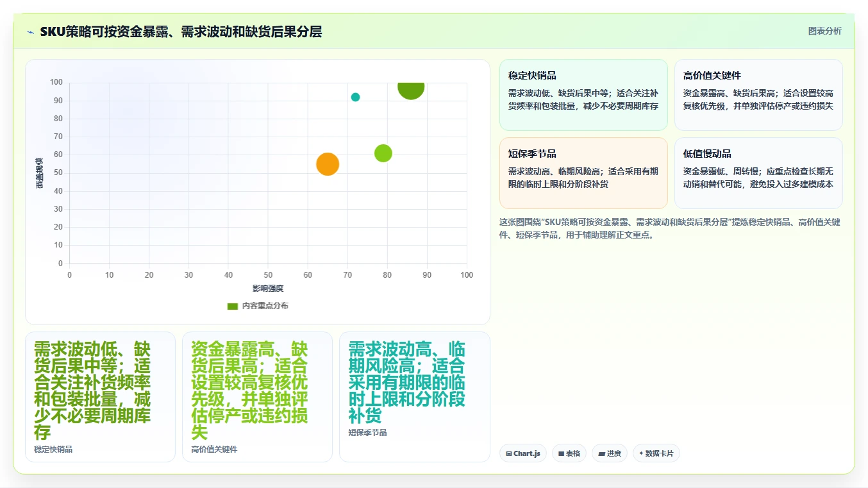The image size is (868, 488).
Task: Click the lightning icon beside the SKU title
Action: [30, 32]
